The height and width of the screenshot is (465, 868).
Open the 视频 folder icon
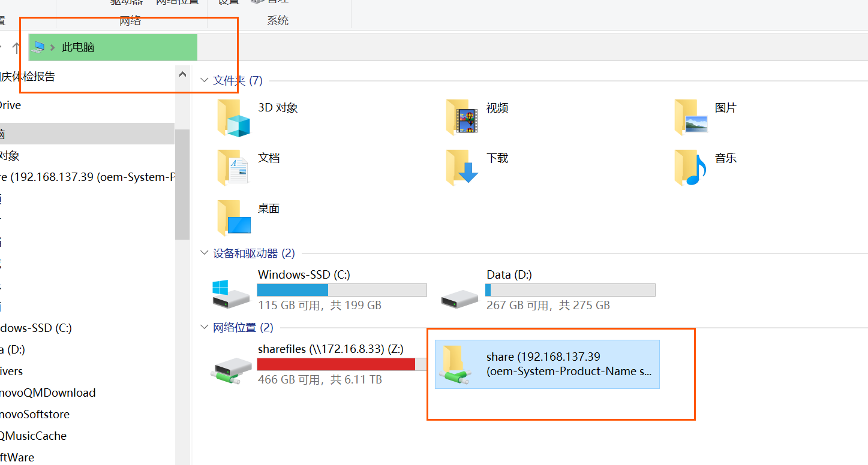(x=462, y=117)
